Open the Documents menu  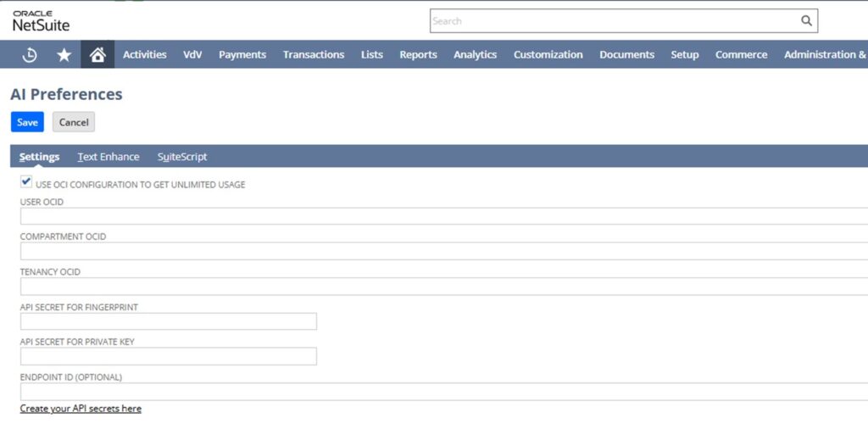[x=626, y=54]
